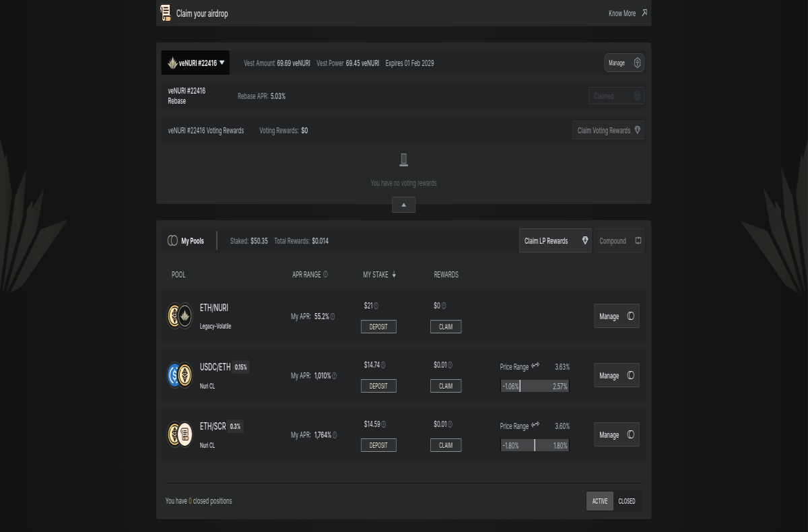Click the ETH/SCR APR info icon
The height and width of the screenshot is (532, 808).
335,435
